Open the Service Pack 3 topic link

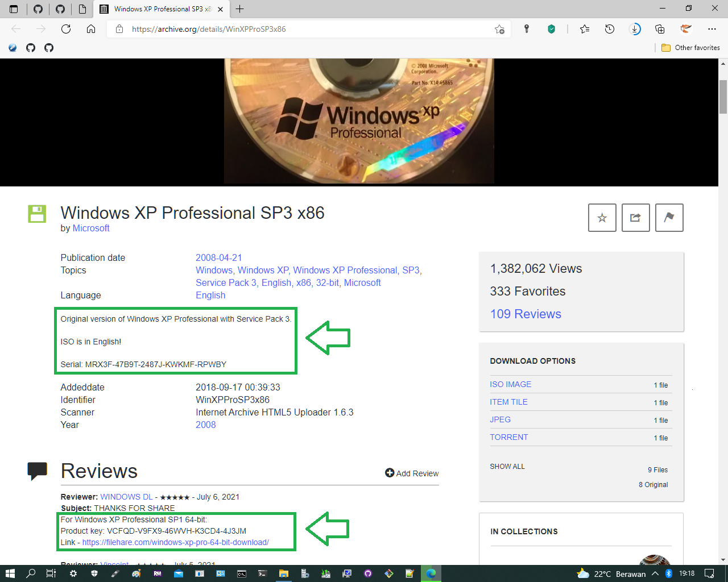(x=226, y=282)
